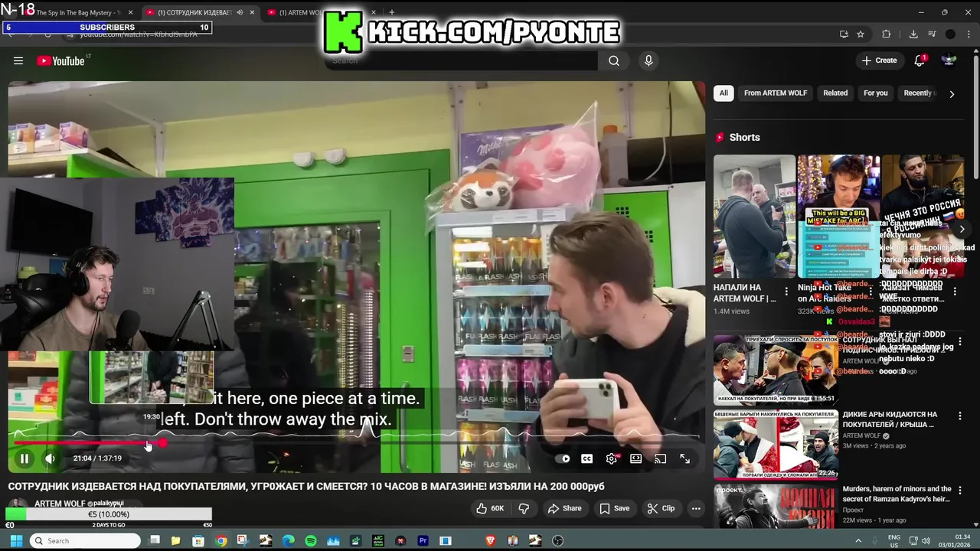
Task: Select the Recently uploaded chip
Action: (x=918, y=93)
